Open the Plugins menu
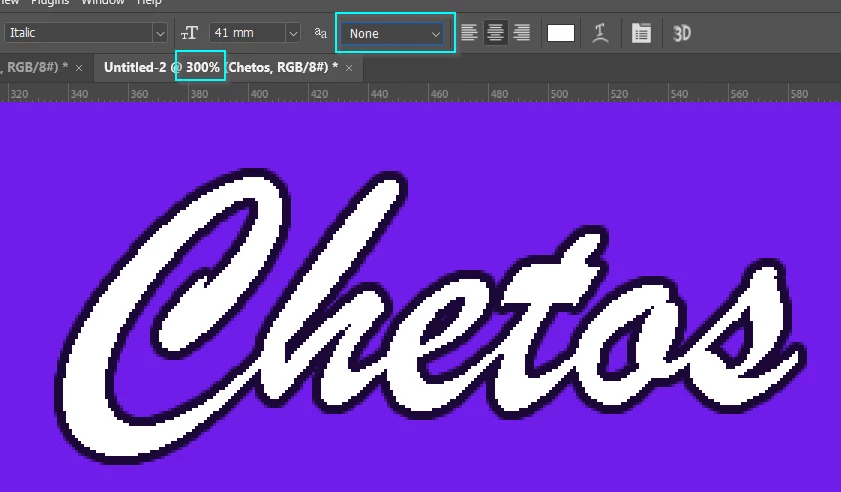Screen dimensions: 841x492 50,2
